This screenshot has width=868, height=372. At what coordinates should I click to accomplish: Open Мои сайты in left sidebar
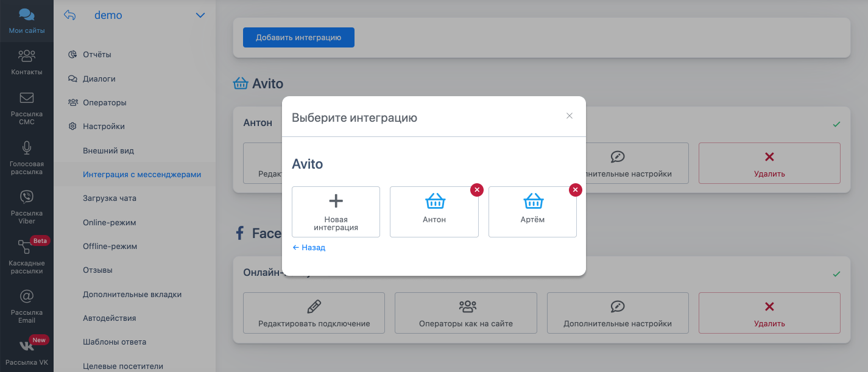pos(26,21)
